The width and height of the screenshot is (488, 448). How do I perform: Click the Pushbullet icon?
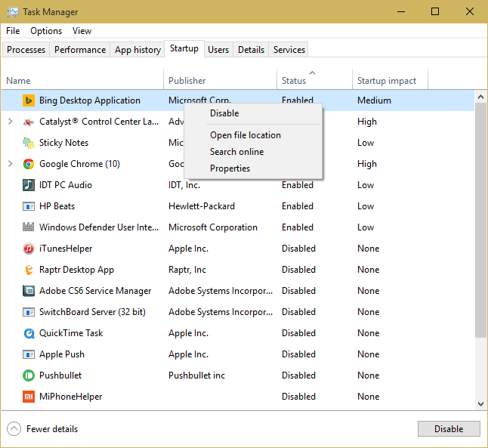tap(29, 375)
